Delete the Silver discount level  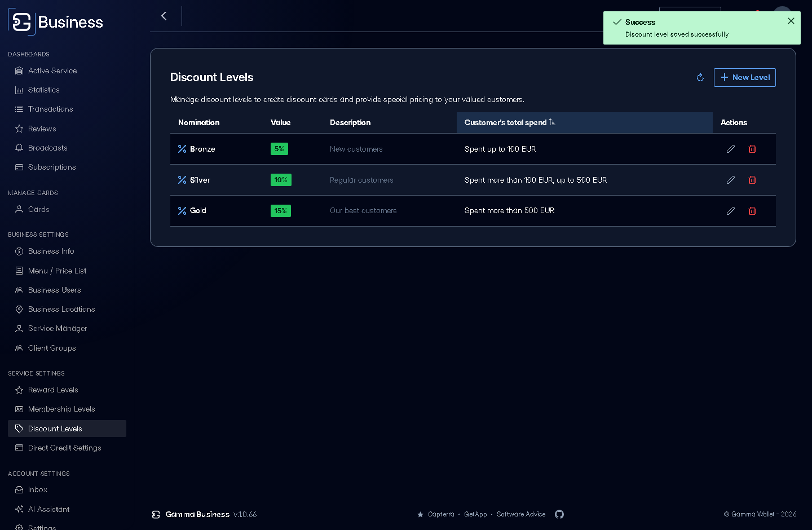tap(752, 180)
